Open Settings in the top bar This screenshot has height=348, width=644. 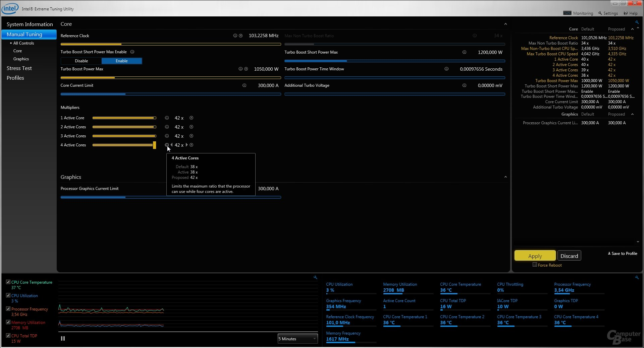pos(608,13)
